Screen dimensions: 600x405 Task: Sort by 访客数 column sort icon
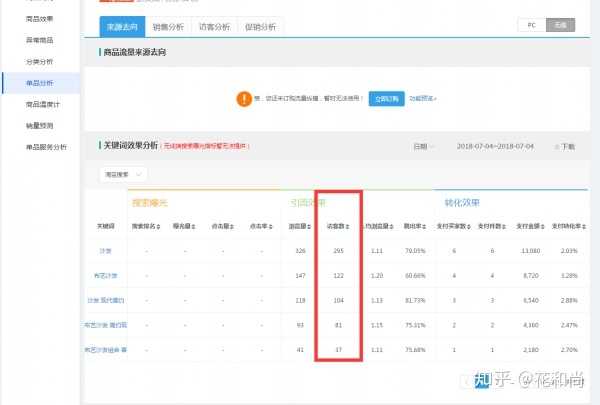[350, 226]
